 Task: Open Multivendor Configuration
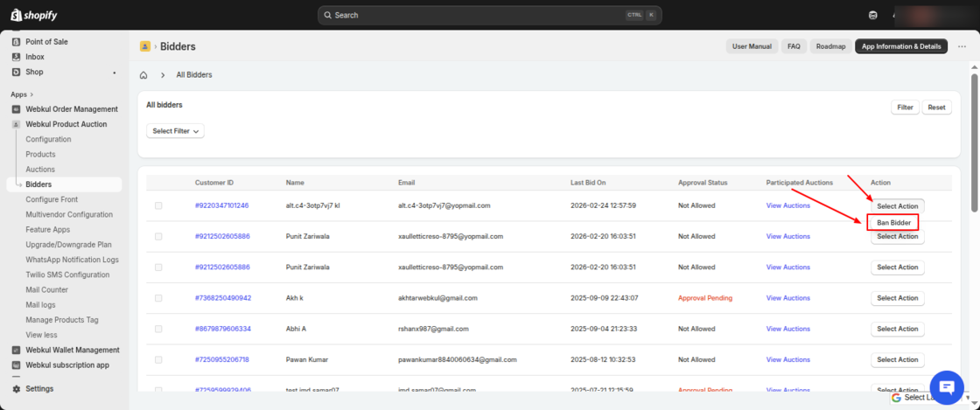click(69, 215)
